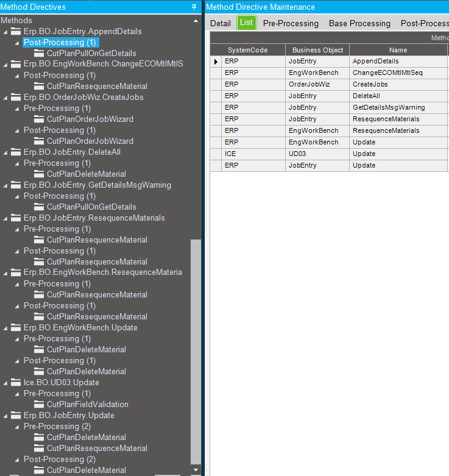Select Erp.BO.JobEntry.AppendDetails tree node
The height and width of the screenshot is (476, 449).
tap(82, 31)
